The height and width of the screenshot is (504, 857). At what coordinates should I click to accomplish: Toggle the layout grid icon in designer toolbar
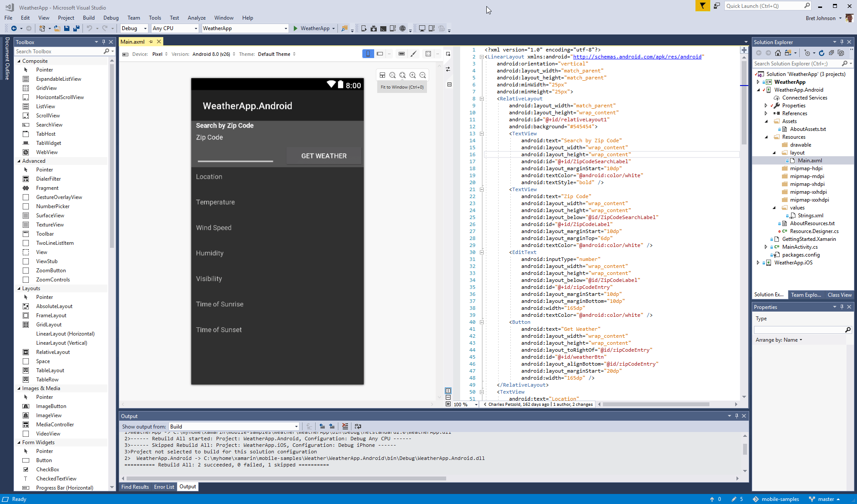[428, 54]
